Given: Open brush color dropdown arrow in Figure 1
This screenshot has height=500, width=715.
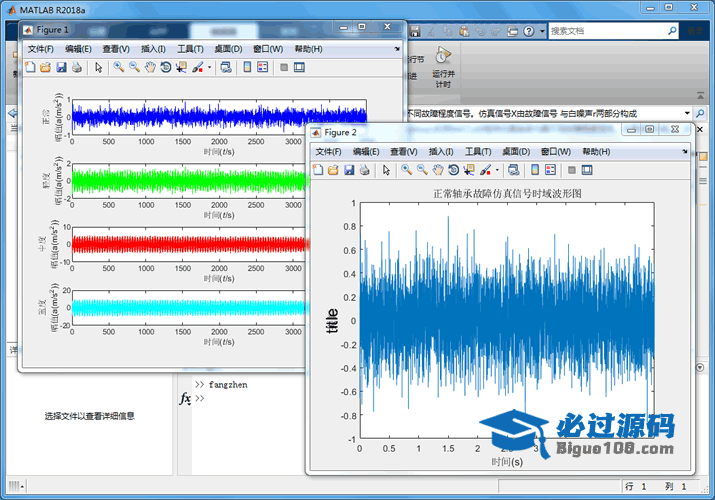Looking at the screenshot, I should [x=209, y=67].
